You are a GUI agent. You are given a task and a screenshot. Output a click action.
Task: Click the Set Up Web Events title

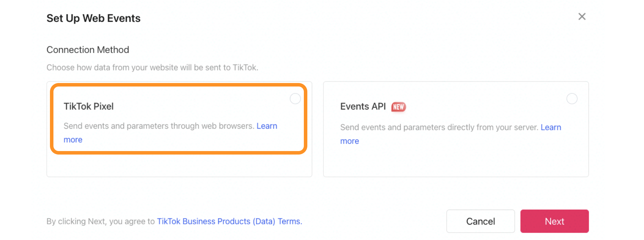[x=93, y=18]
